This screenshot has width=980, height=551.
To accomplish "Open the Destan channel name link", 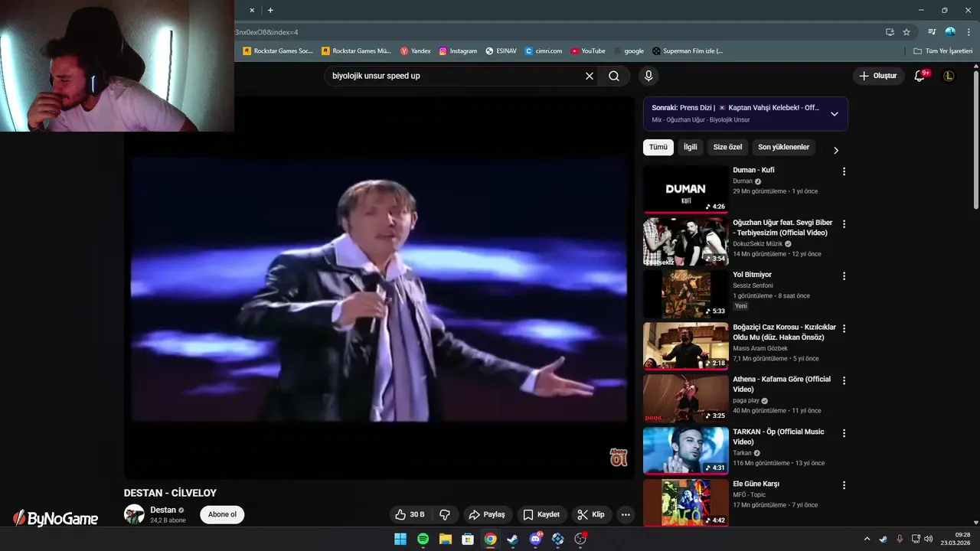I will point(163,510).
